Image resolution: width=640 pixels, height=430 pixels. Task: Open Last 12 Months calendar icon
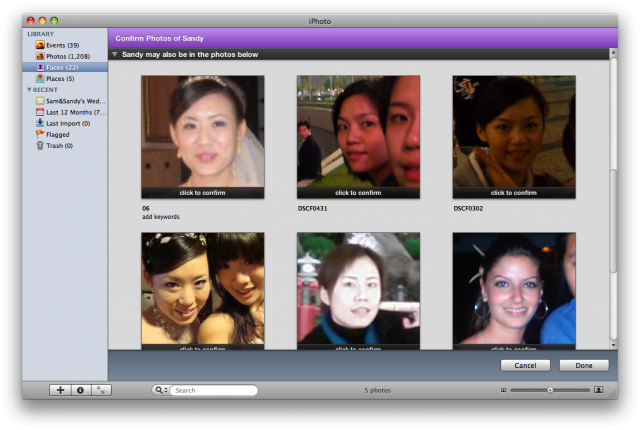pyautogui.click(x=40, y=112)
